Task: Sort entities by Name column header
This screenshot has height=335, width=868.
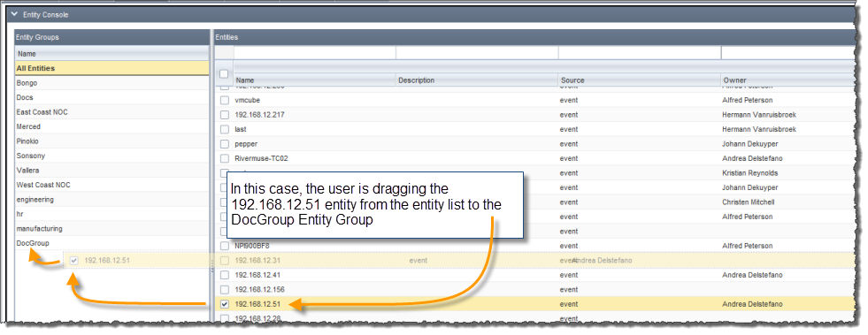Action: pos(314,80)
